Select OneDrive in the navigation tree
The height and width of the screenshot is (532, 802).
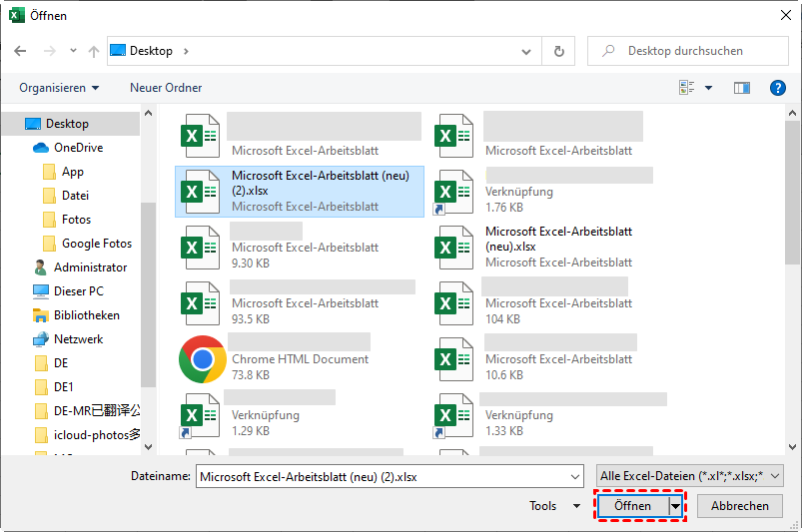click(78, 148)
